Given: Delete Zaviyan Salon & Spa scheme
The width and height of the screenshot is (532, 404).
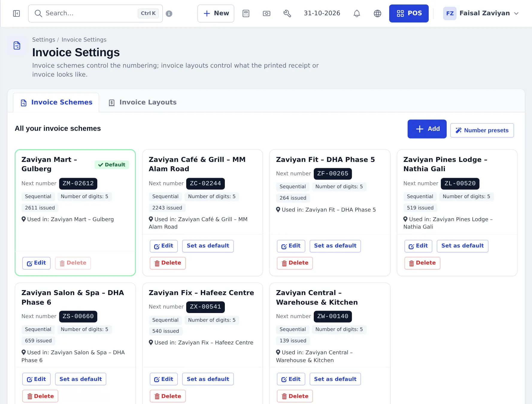Looking at the screenshot, I should pos(40,396).
